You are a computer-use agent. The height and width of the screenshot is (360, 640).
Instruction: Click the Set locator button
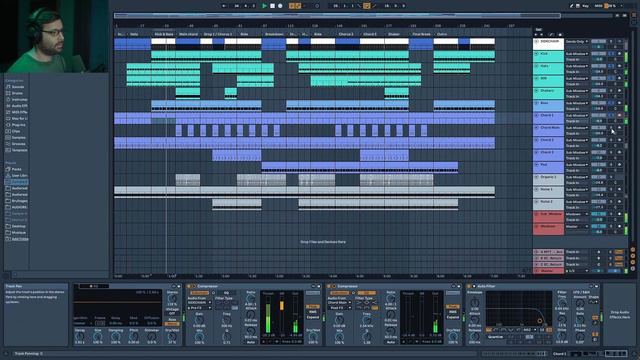pos(538,29)
